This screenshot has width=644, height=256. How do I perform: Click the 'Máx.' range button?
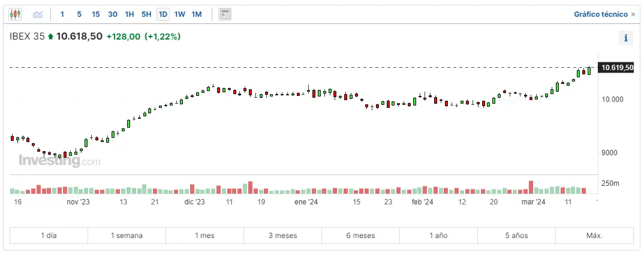click(594, 236)
